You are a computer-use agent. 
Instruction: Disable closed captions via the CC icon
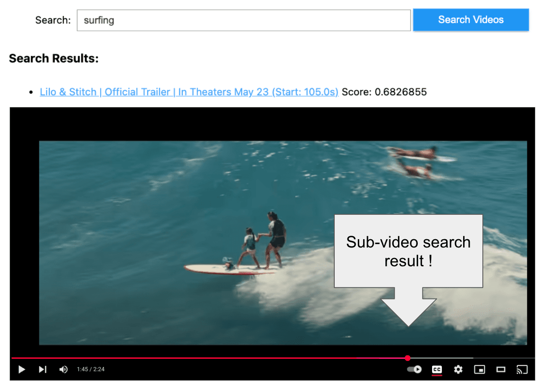coord(437,369)
